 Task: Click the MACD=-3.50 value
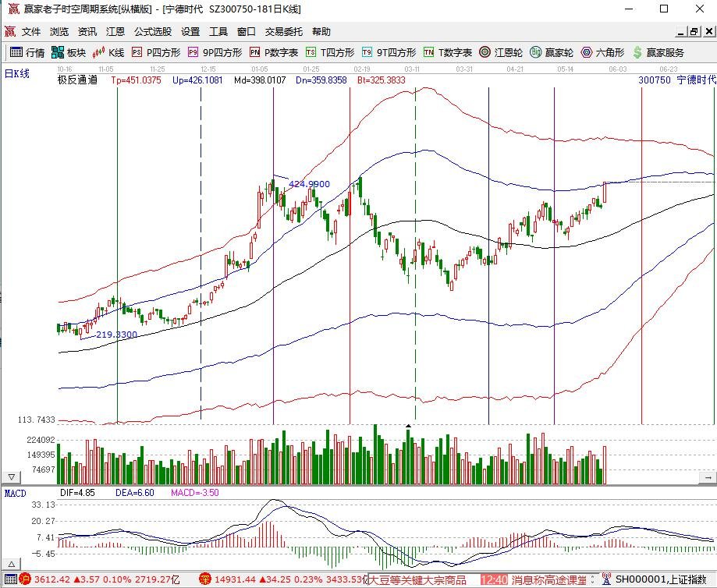(x=195, y=493)
